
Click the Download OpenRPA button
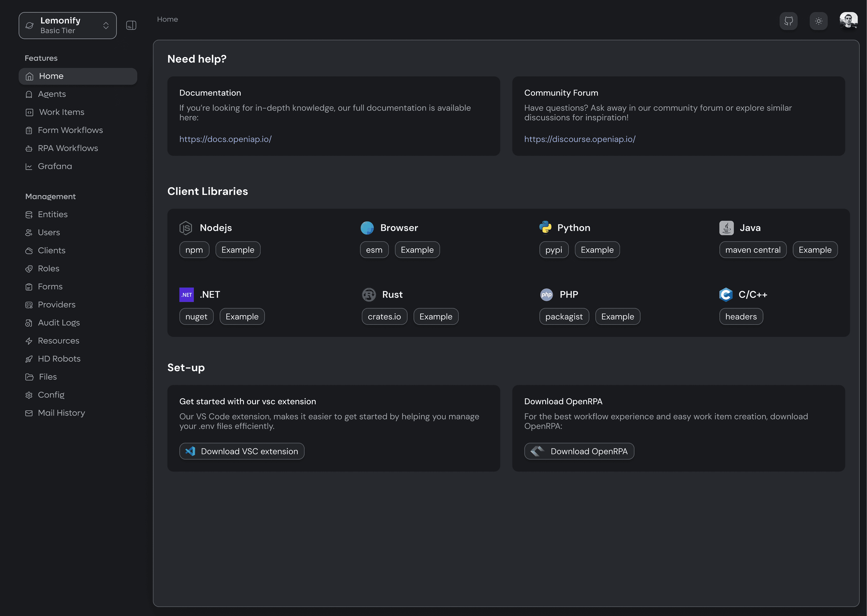[x=579, y=451]
